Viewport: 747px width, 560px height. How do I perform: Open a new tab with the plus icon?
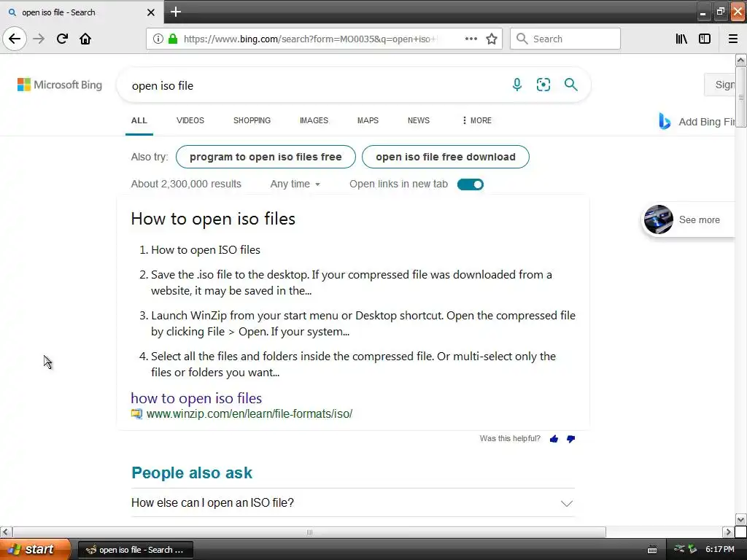(x=176, y=12)
